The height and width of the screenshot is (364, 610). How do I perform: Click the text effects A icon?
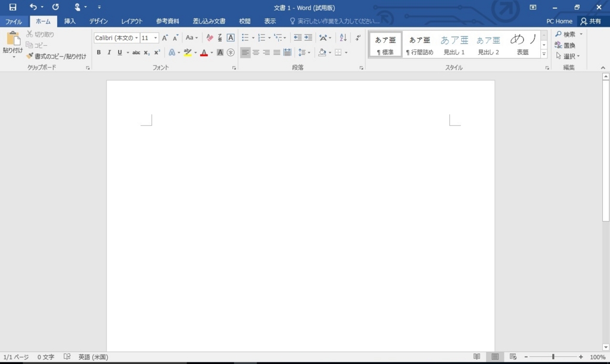[x=172, y=52]
